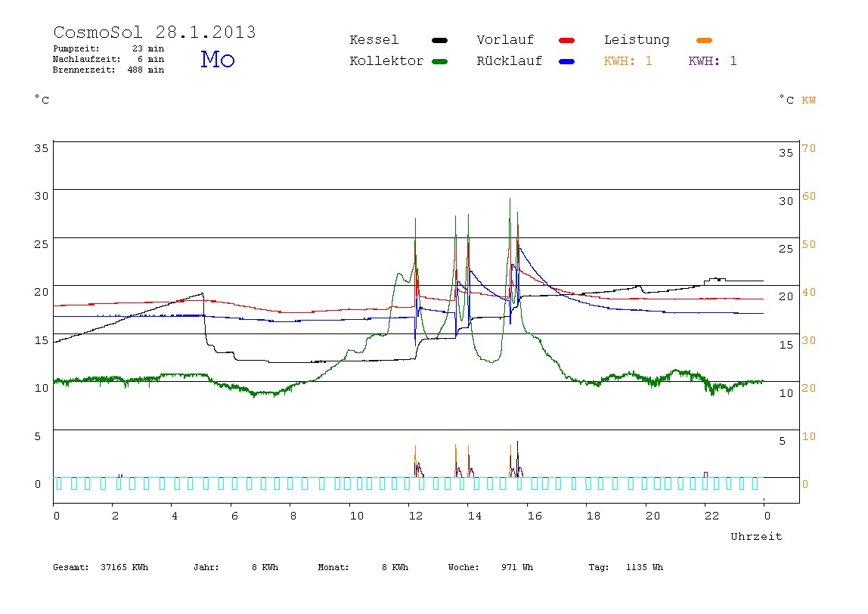The image size is (868, 614).
Task: Click the Uhrzeit axis label
Action: pos(756,536)
